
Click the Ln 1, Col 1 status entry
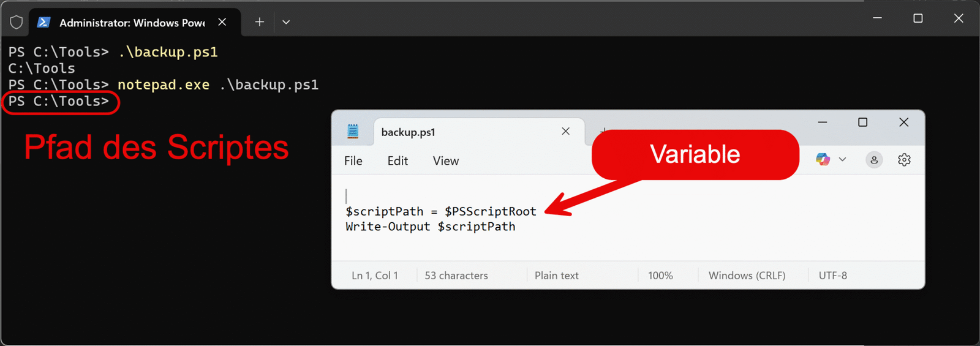[x=375, y=276]
